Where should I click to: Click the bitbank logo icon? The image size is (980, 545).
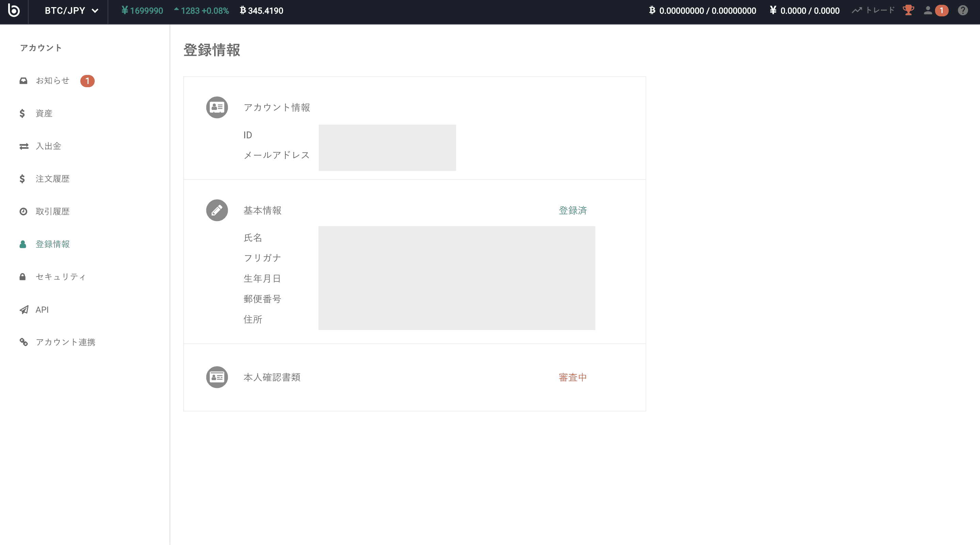tap(14, 11)
